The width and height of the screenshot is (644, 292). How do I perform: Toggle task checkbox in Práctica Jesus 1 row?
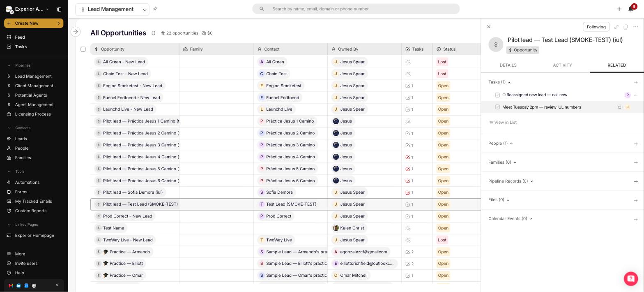(408, 121)
